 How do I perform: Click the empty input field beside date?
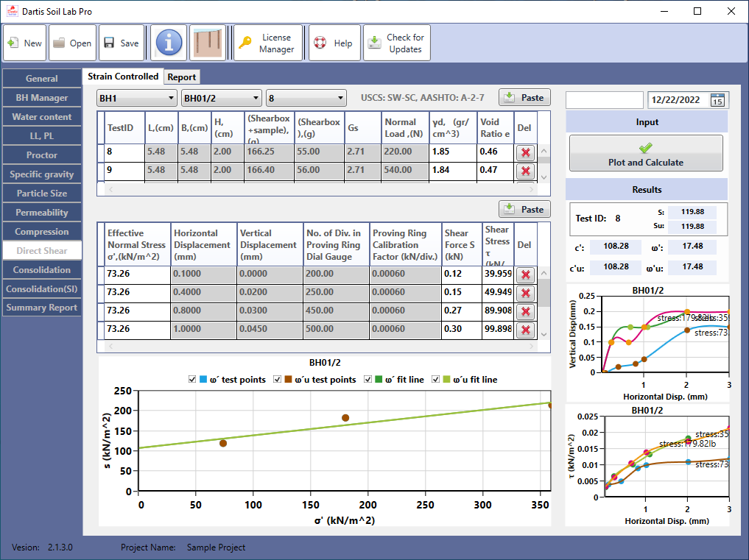604,100
